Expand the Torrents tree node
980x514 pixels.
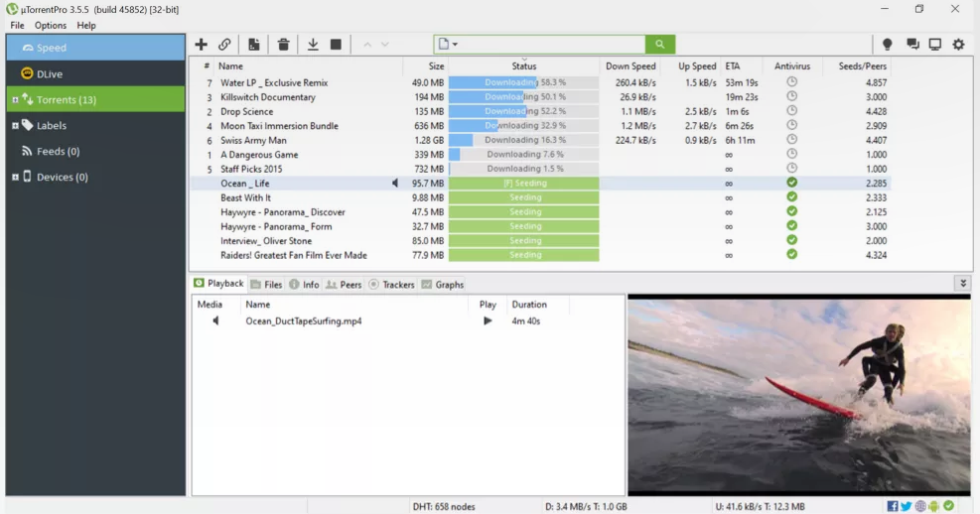15,100
